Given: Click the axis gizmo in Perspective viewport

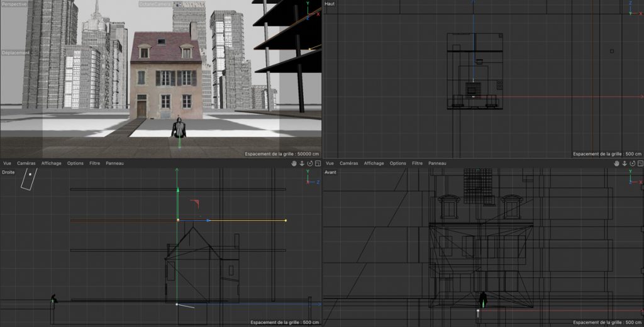Looking at the screenshot, I should (312, 11).
